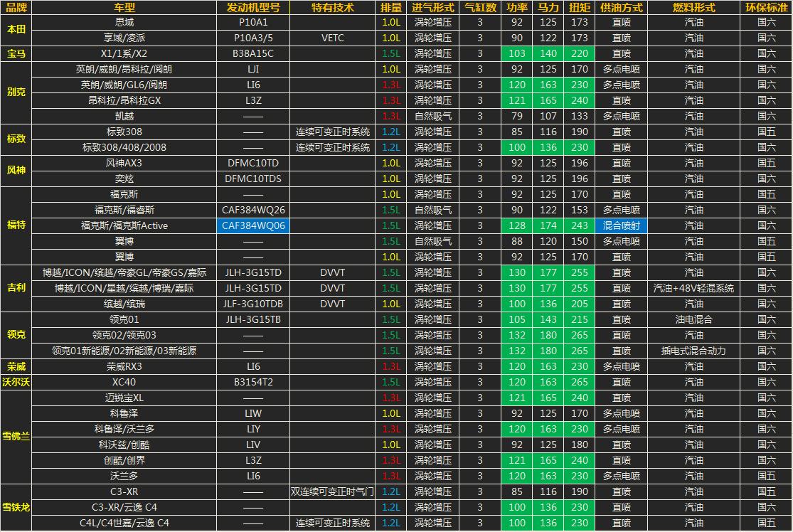The width and height of the screenshot is (793, 532).
Task: Select the 科沃兹/创酷 model cell
Action: click(124, 445)
